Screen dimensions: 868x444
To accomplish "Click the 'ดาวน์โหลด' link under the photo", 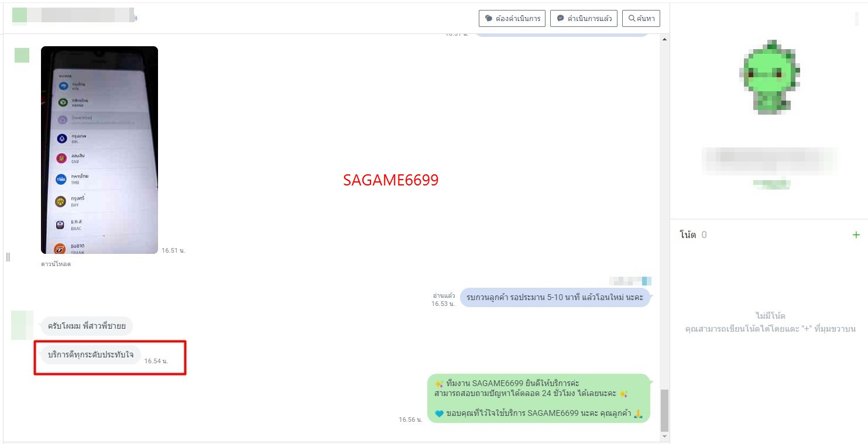I will coord(56,264).
